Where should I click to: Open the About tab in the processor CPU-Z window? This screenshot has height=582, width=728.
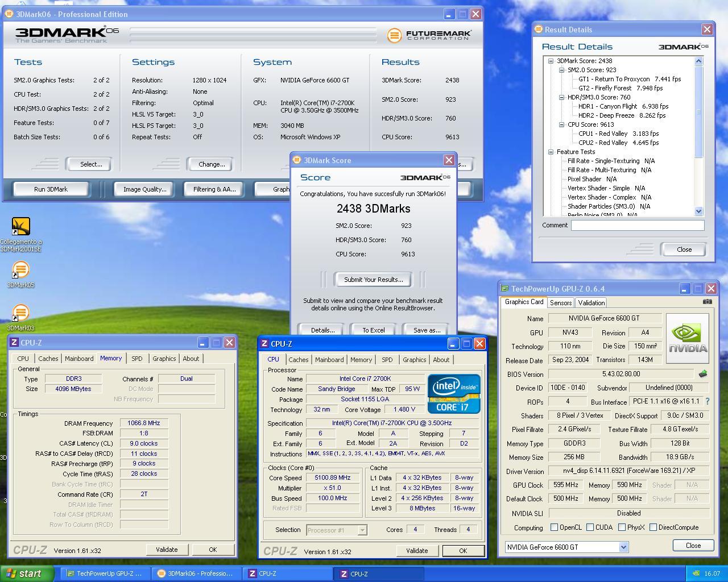click(x=441, y=360)
